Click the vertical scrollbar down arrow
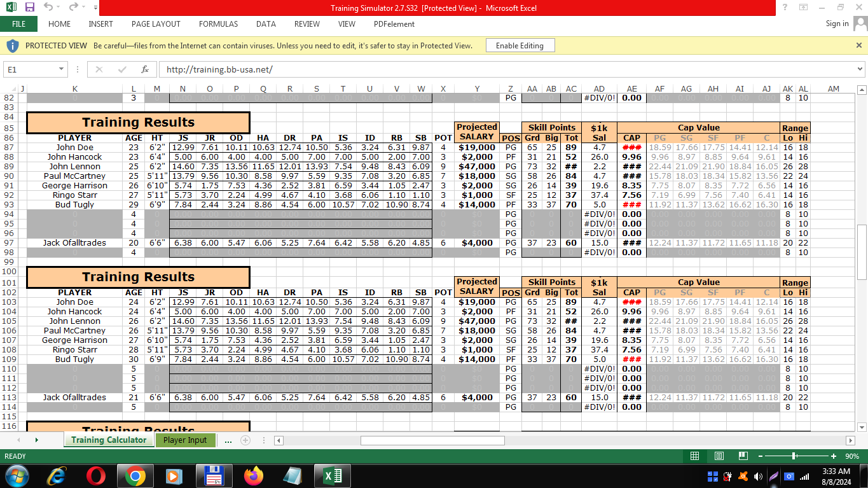The width and height of the screenshot is (868, 488). click(x=862, y=427)
